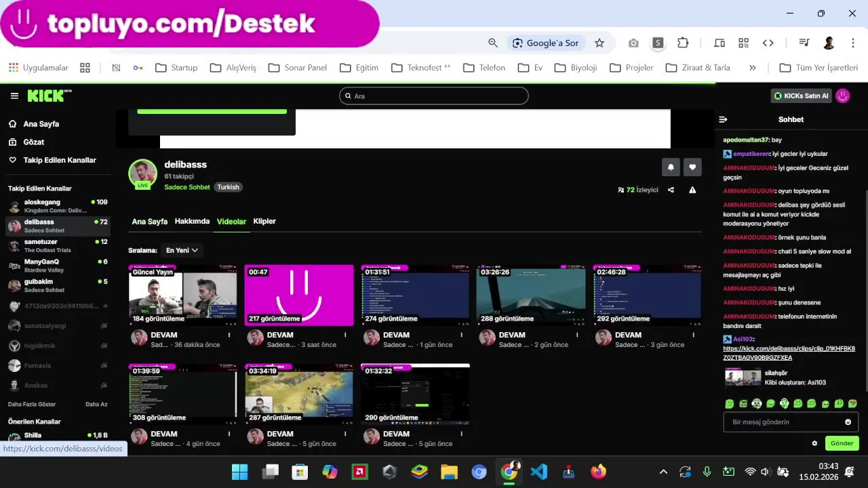Open the Startup bookmarks folder
Screen dimensions: 868x488
176,68
